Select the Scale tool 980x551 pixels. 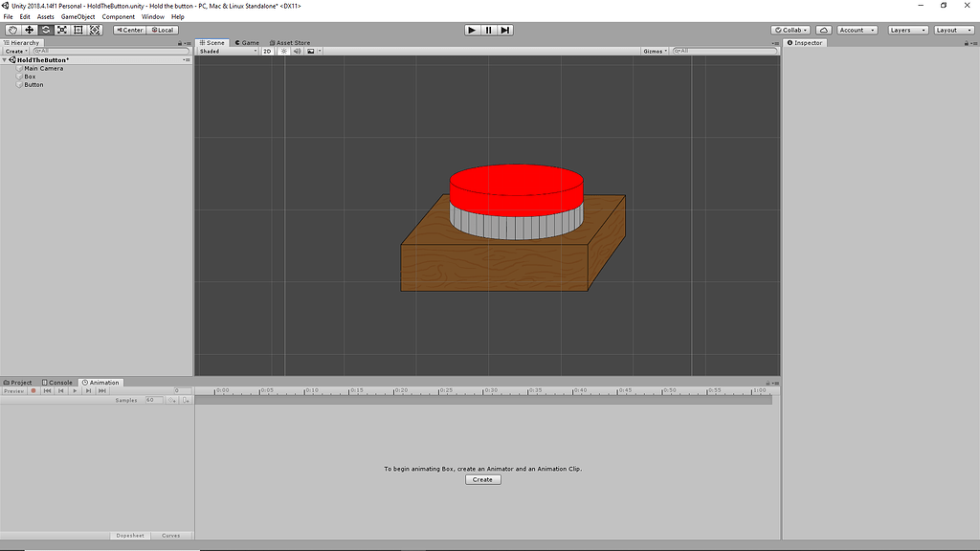click(61, 30)
